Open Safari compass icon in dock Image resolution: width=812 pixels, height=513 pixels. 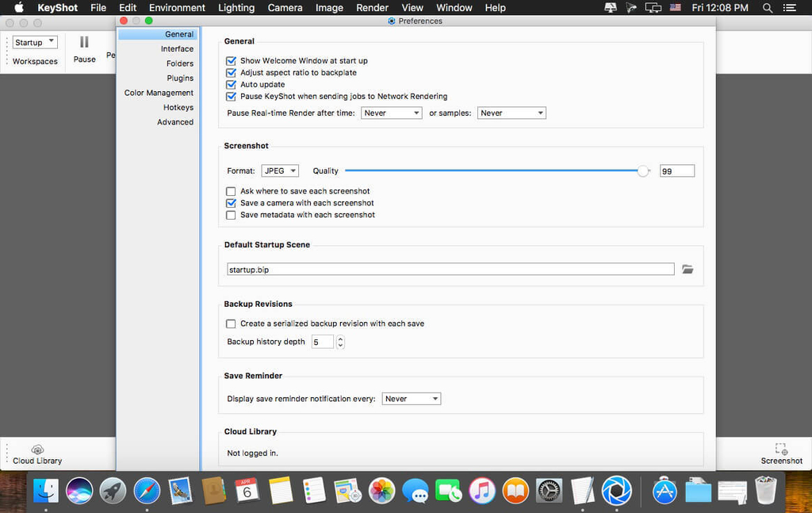pos(147,490)
